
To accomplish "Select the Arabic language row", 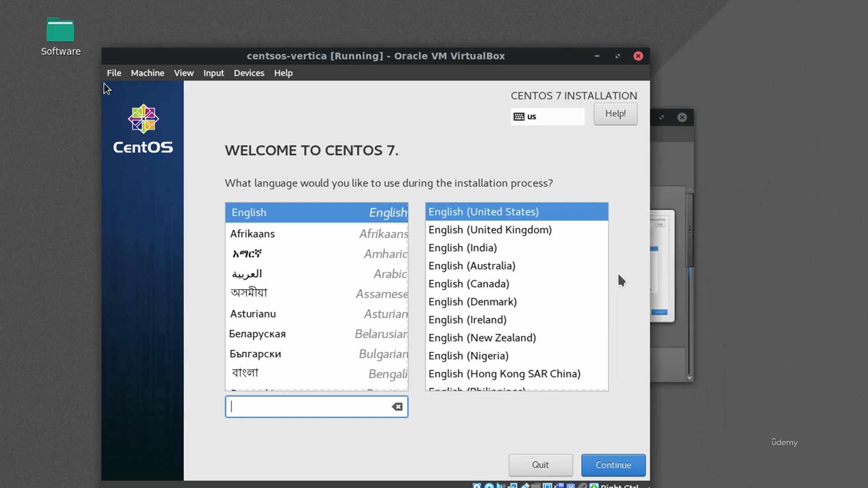I will pyautogui.click(x=316, y=274).
